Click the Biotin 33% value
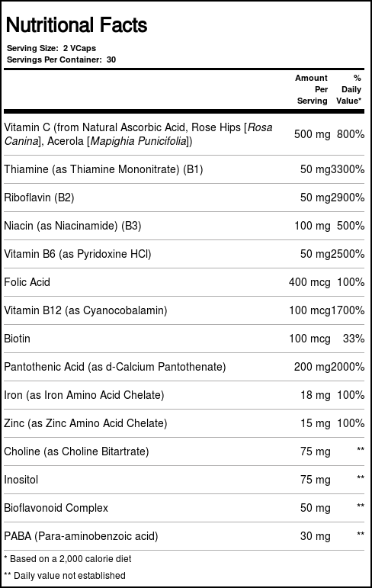The width and height of the screenshot is (372, 588). pos(354,339)
